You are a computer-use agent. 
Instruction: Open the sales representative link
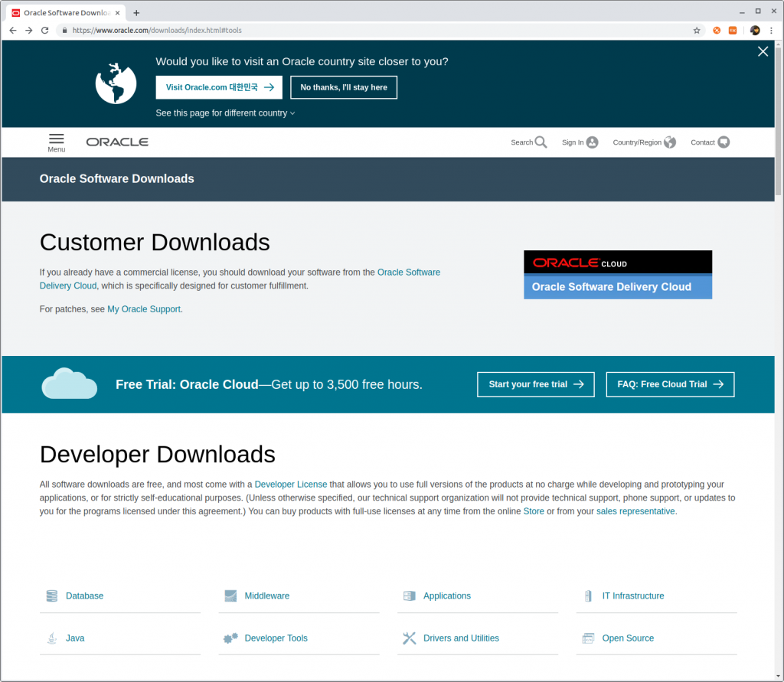point(635,511)
